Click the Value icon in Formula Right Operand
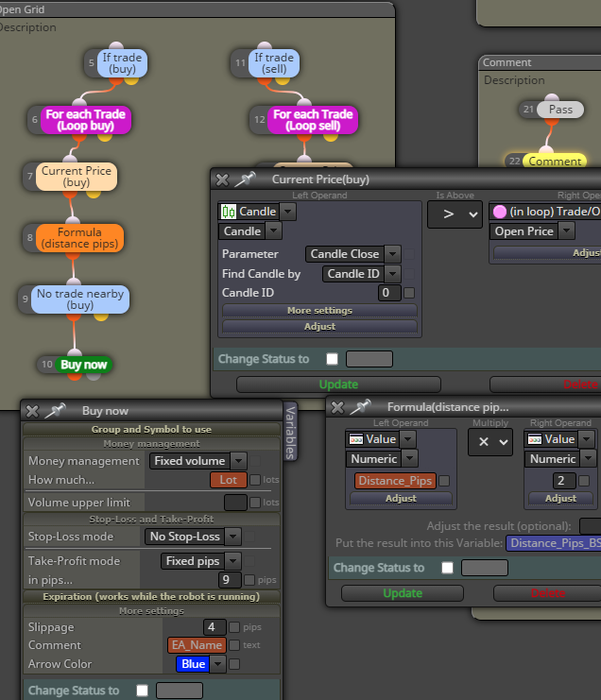Screen dimensions: 601x700 535,439
